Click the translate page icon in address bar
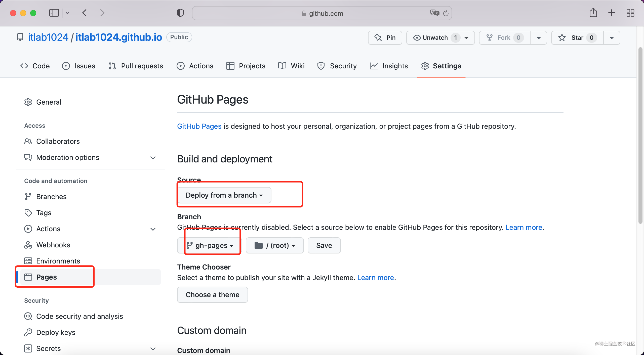 (434, 13)
